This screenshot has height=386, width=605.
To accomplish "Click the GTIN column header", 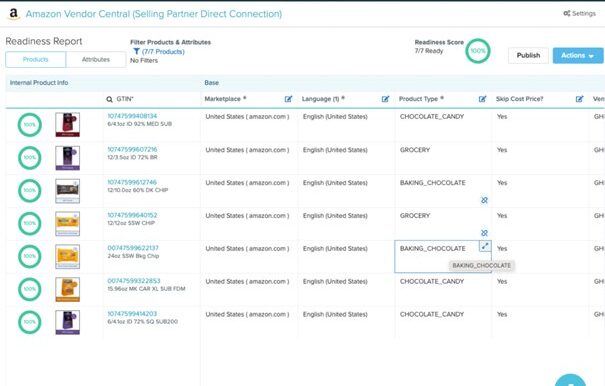I will tap(125, 99).
